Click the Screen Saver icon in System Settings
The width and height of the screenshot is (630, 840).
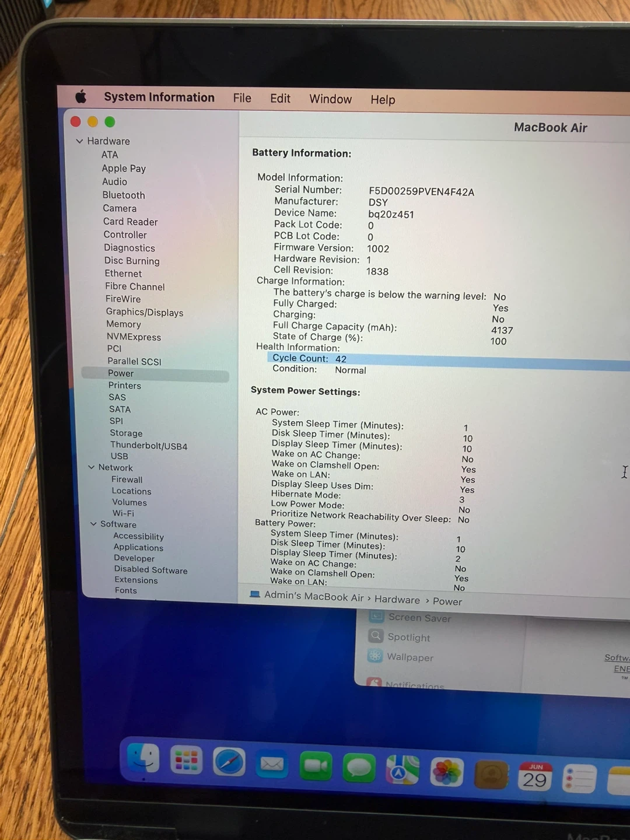[377, 615]
